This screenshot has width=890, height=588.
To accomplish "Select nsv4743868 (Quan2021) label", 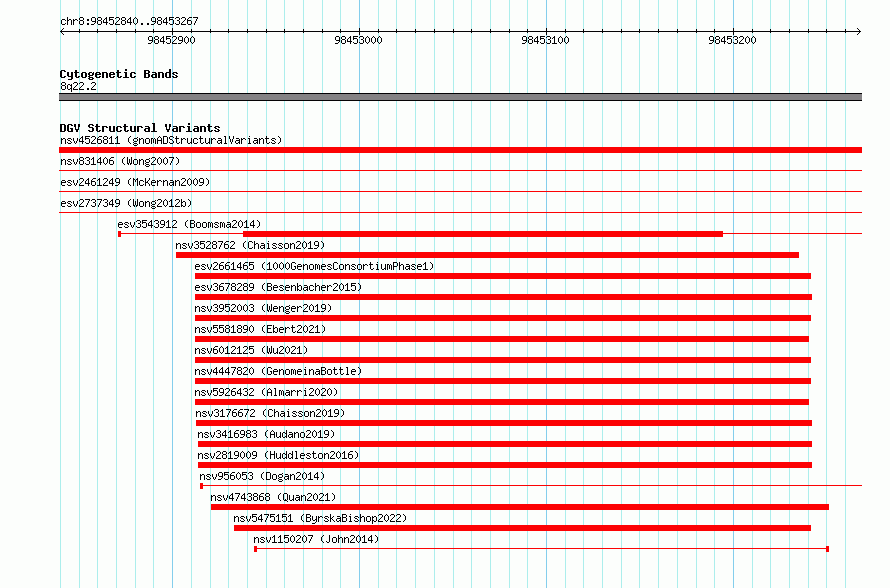I will click(273, 497).
